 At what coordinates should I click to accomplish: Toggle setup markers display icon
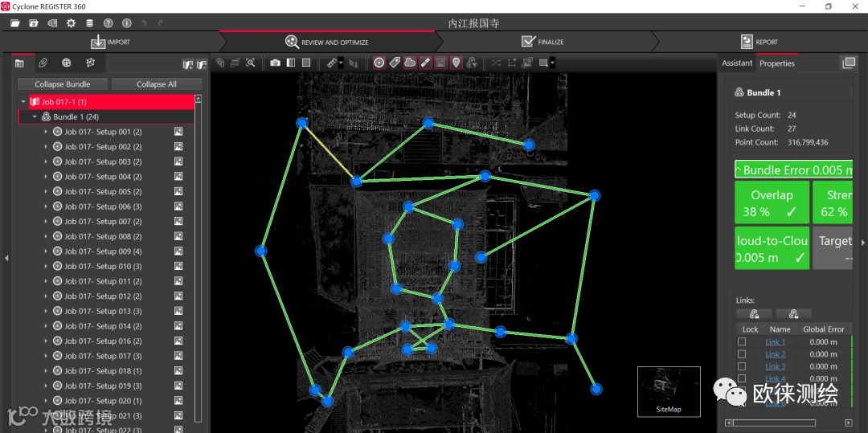(x=379, y=63)
